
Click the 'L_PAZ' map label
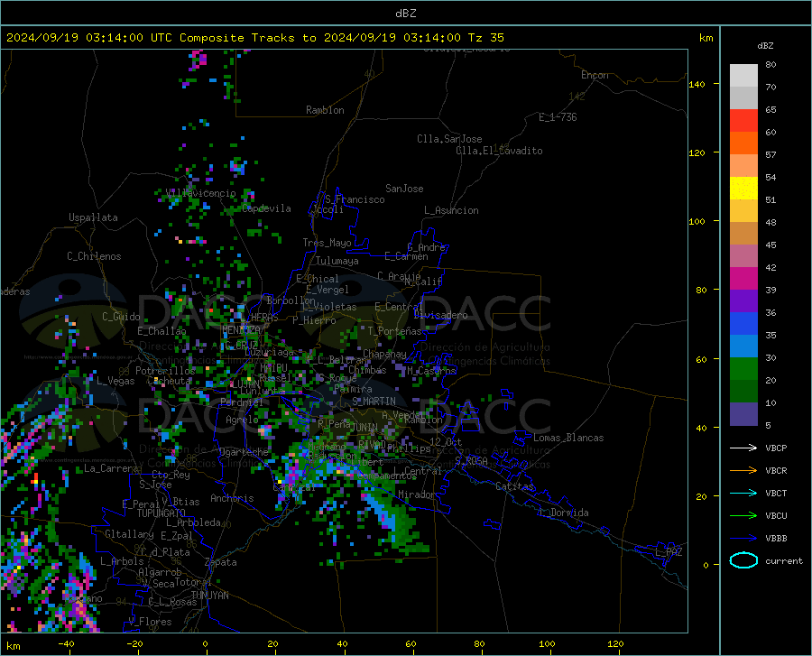[669, 552]
